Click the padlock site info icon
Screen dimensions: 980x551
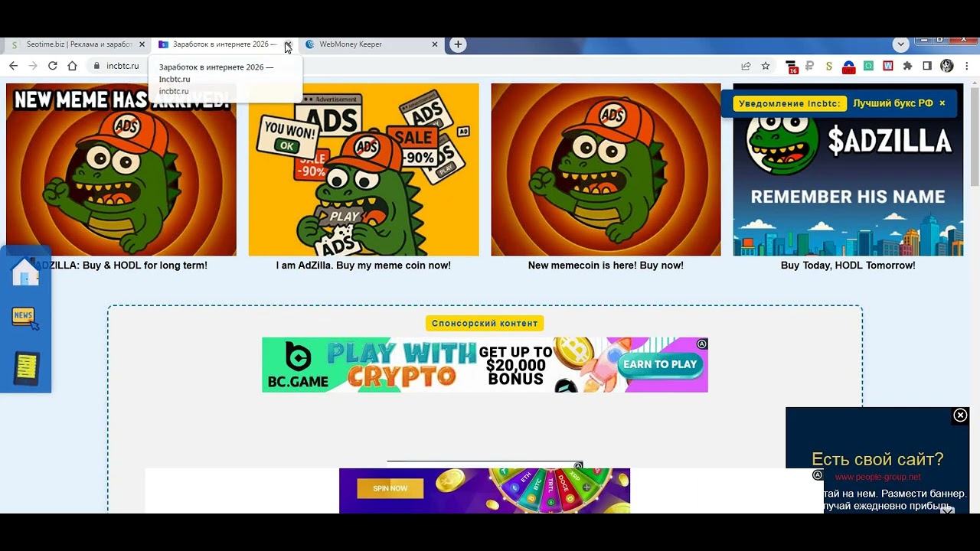96,66
